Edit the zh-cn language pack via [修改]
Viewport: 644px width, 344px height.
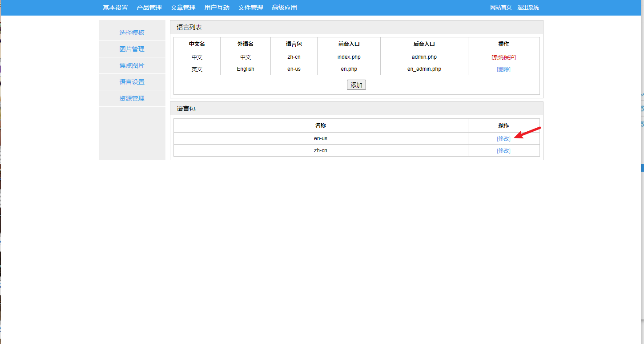(503, 150)
